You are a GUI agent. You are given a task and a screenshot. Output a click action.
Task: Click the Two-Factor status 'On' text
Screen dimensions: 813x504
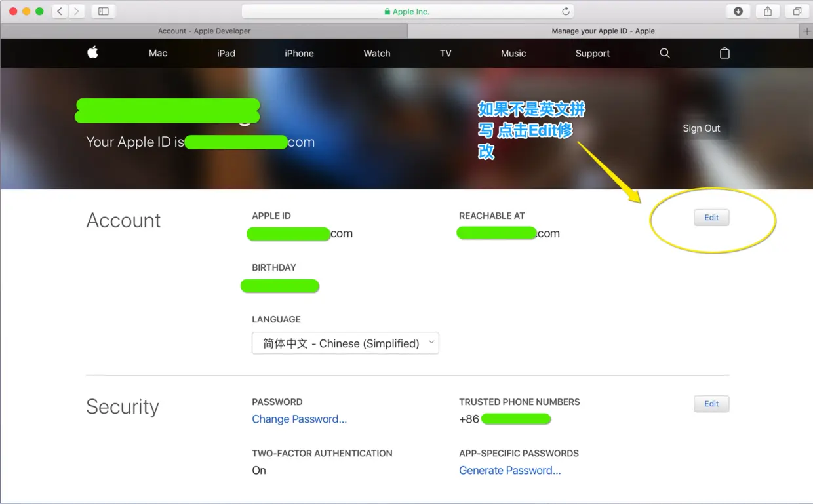(259, 471)
